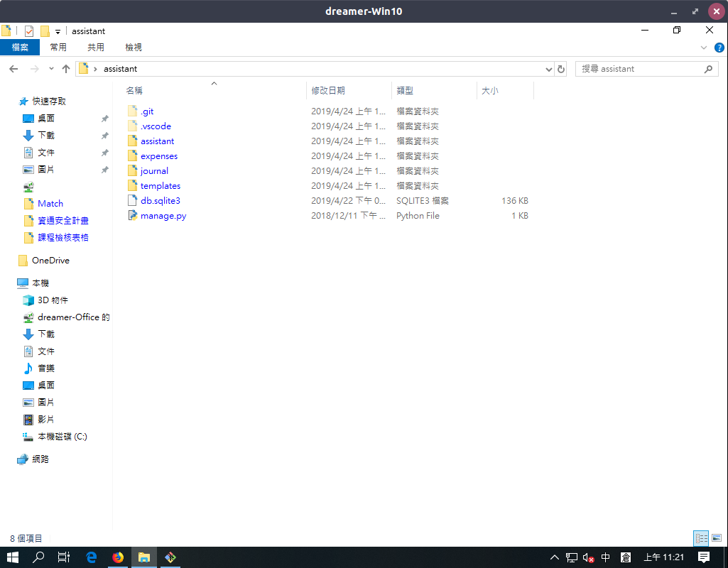Screen dimensions: 728x568
Task: Switch to the 檢視 ribbon tab
Action: (134, 48)
